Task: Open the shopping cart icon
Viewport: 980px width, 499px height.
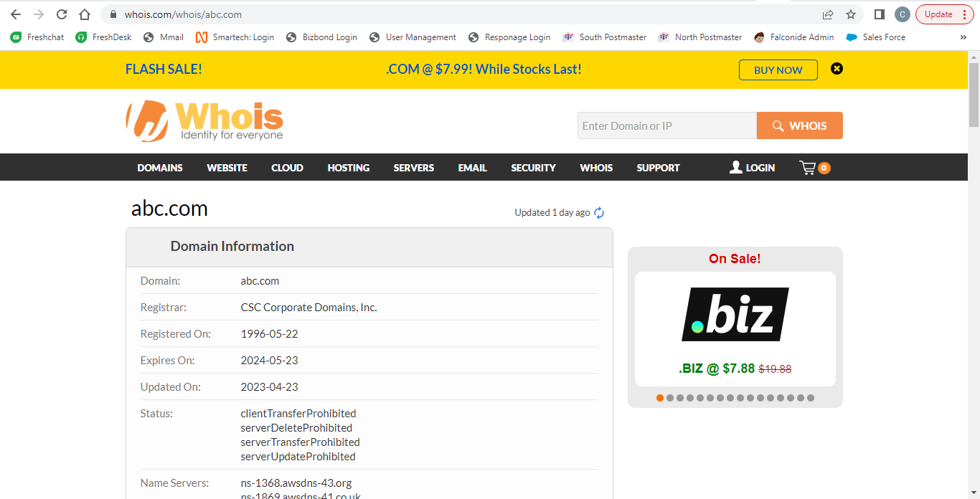Action: pos(814,168)
